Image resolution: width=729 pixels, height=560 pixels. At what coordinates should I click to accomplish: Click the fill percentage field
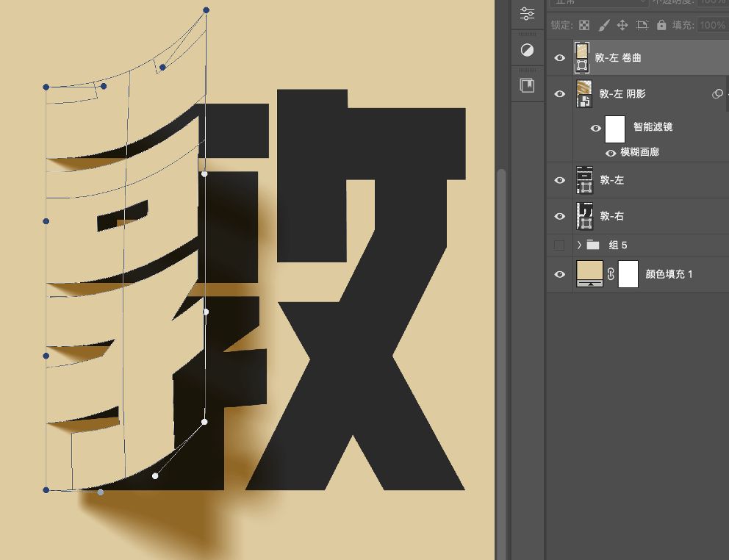pyautogui.click(x=712, y=25)
